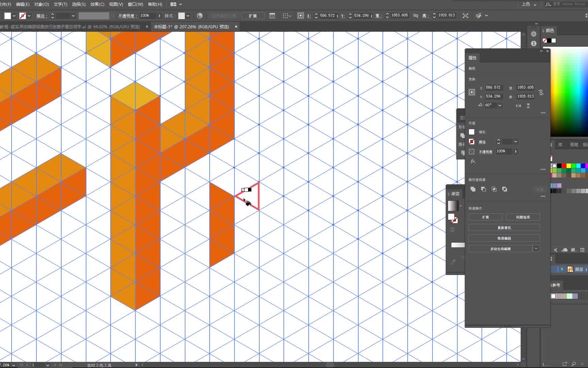588x368 pixels.
Task: Open the recolor artwork wheel icon in control bar
Action: click(x=200, y=16)
